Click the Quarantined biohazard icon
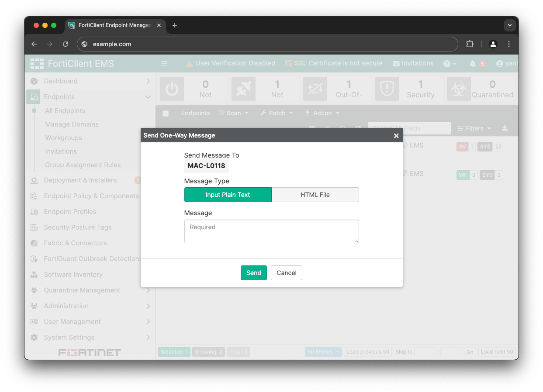Screen dimensions: 543x392 point(459,89)
